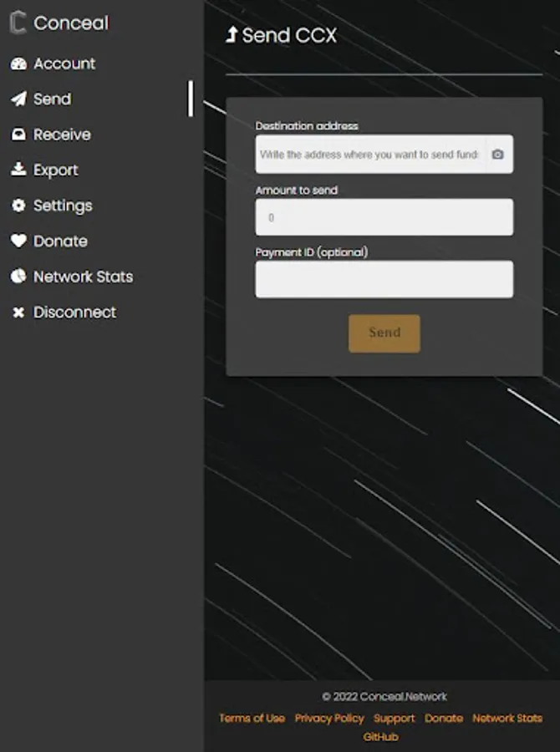Click the Destination address label

click(x=307, y=125)
